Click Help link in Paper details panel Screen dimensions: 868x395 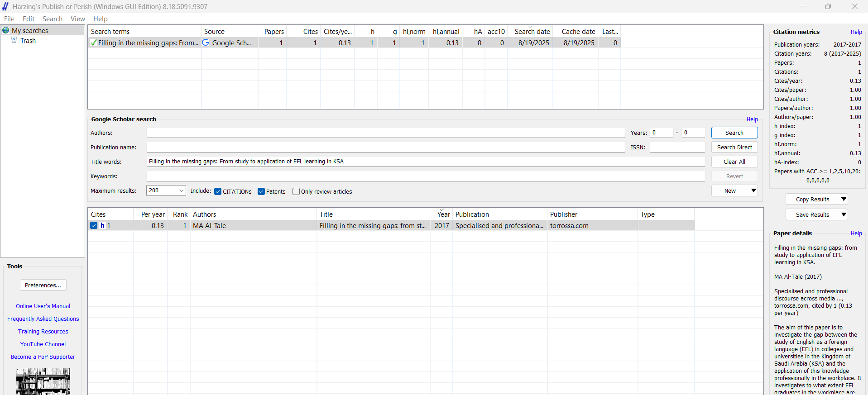click(x=856, y=233)
